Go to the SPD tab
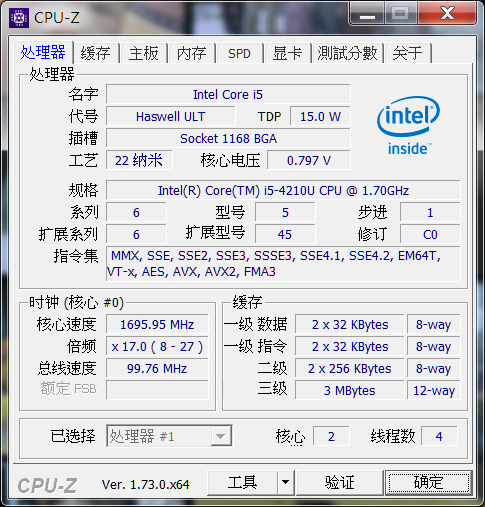485x507 pixels. 239,53
